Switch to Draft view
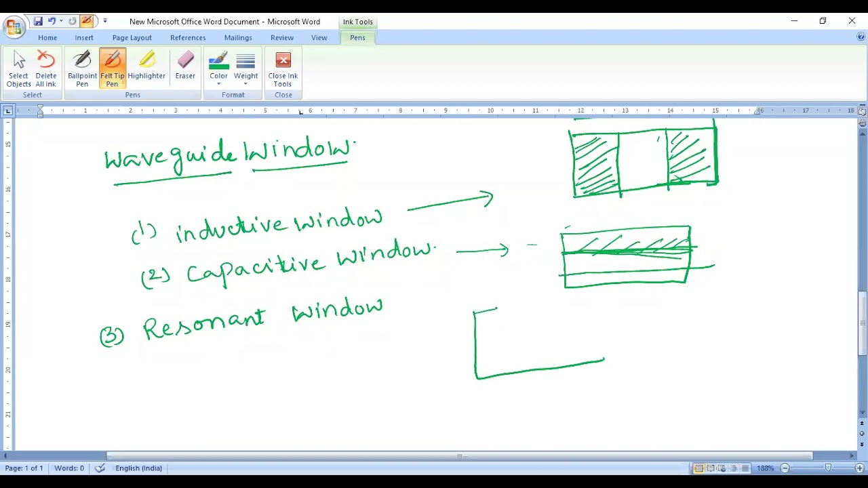This screenshot has height=488, width=868. tap(745, 468)
